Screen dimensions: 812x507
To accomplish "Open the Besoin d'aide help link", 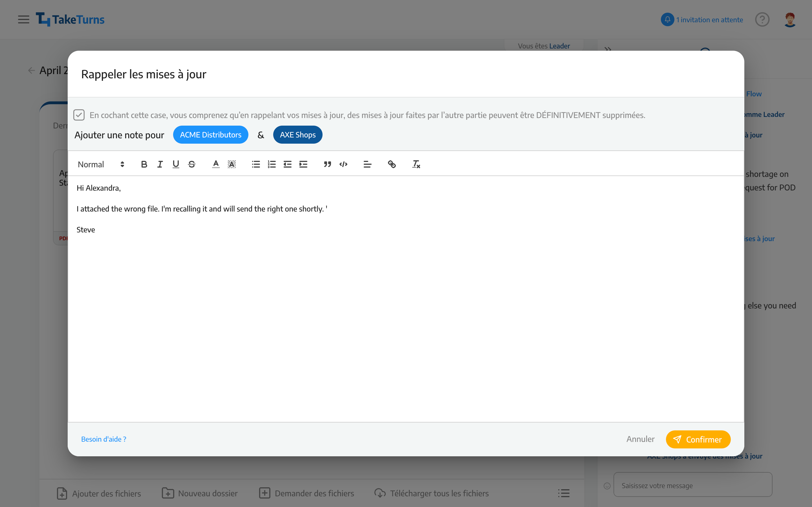I will click(103, 439).
